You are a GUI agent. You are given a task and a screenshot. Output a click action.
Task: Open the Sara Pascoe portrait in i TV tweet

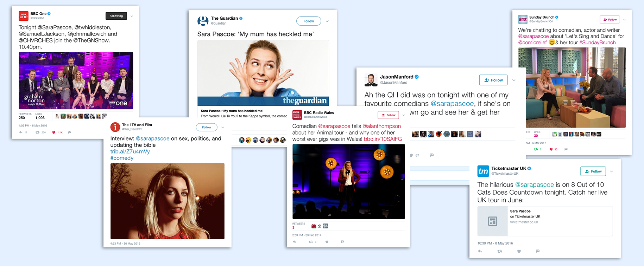tap(168, 201)
